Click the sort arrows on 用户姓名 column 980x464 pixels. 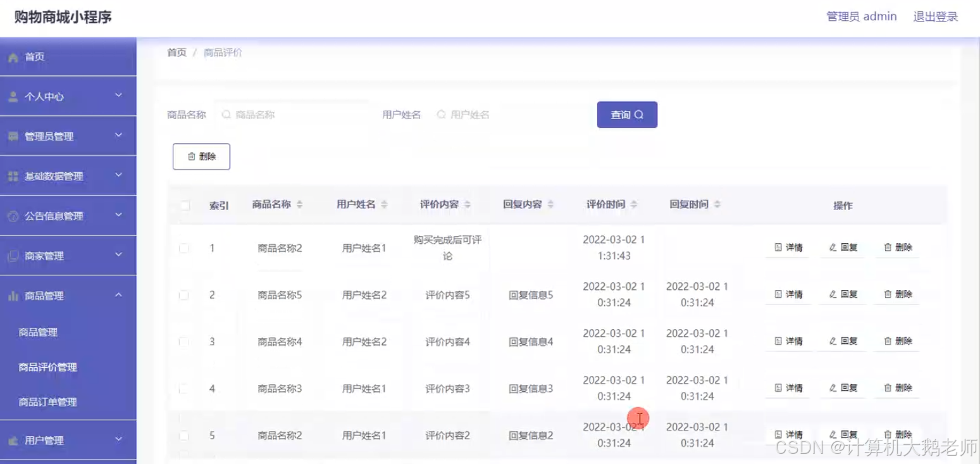tap(384, 204)
